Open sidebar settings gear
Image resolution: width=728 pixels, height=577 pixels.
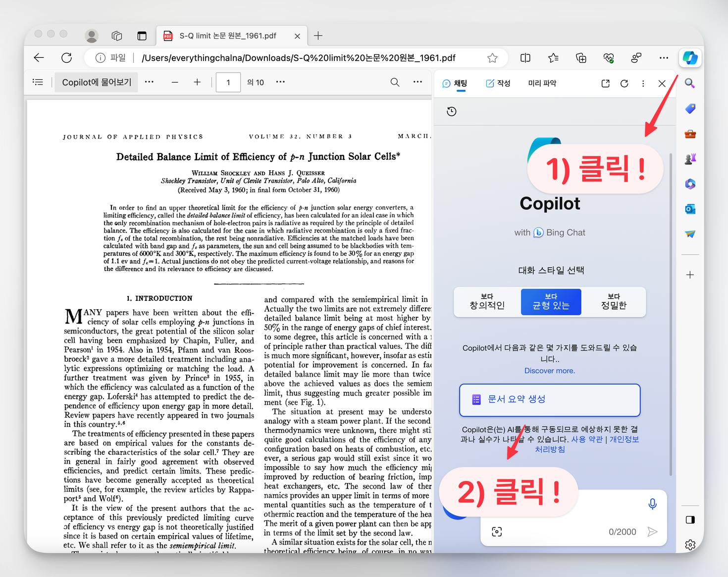click(690, 545)
